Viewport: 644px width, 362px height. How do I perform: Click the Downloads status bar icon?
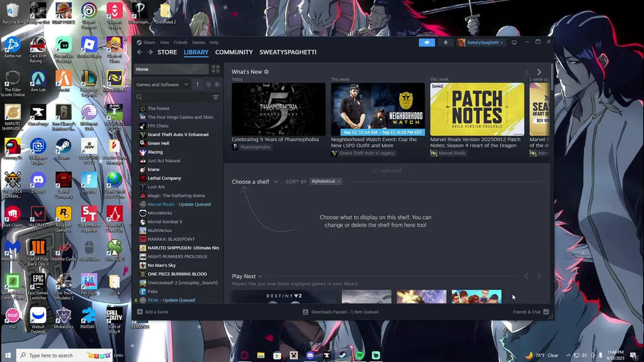tap(305, 312)
